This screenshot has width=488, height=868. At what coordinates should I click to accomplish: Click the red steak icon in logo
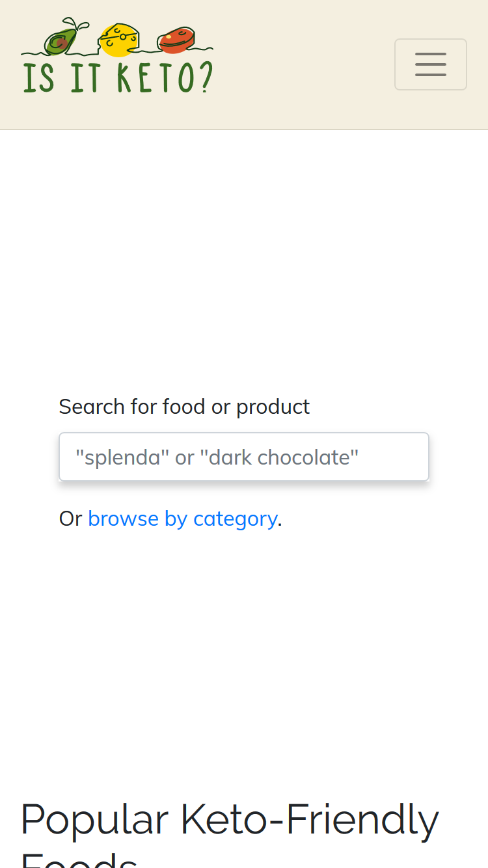176,40
